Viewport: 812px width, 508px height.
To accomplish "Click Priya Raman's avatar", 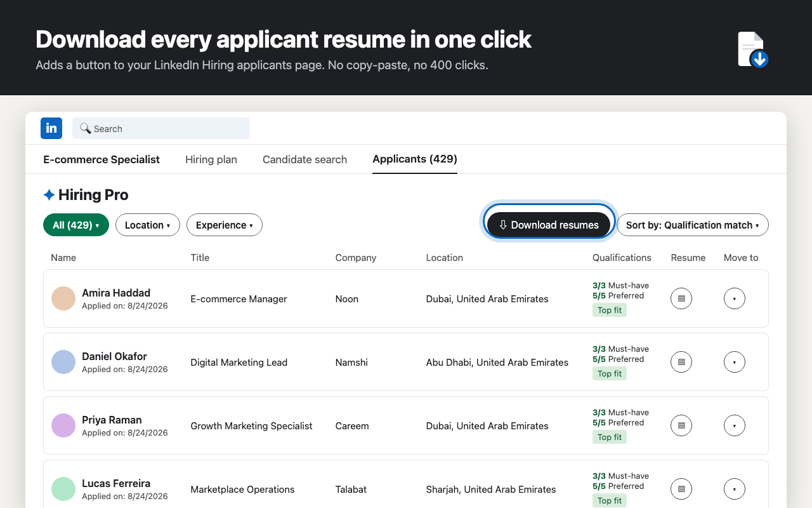I will tap(63, 425).
